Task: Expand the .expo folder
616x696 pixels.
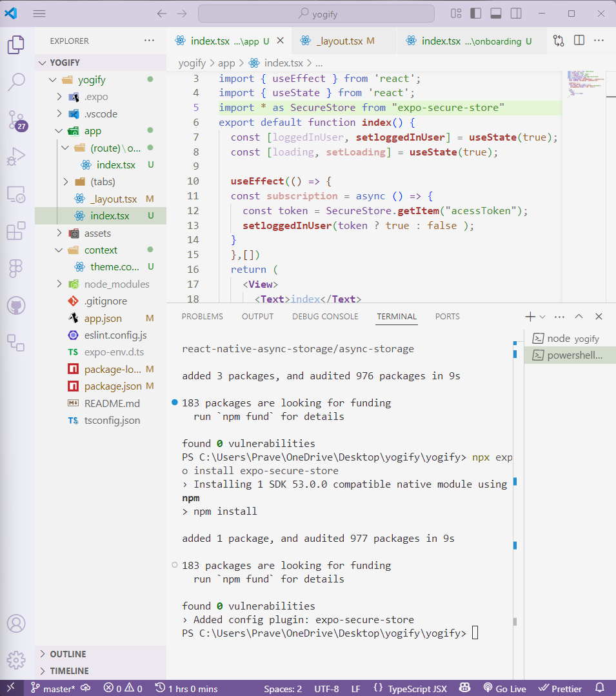Action: coord(100,97)
